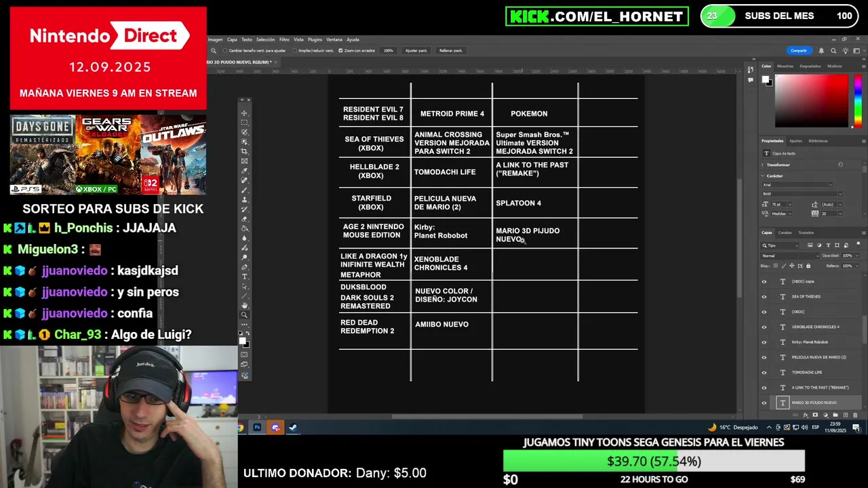Collapse the Carácter section

point(762,176)
